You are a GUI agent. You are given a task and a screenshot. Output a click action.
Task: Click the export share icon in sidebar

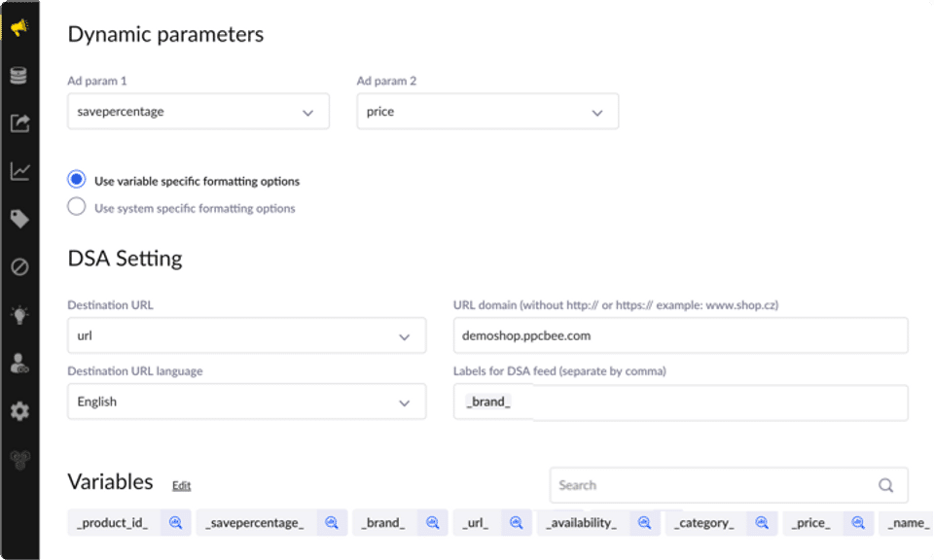tap(19, 123)
